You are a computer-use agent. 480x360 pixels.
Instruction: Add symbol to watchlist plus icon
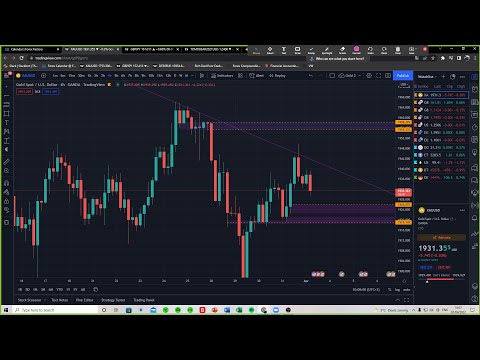pyautogui.click(x=443, y=77)
